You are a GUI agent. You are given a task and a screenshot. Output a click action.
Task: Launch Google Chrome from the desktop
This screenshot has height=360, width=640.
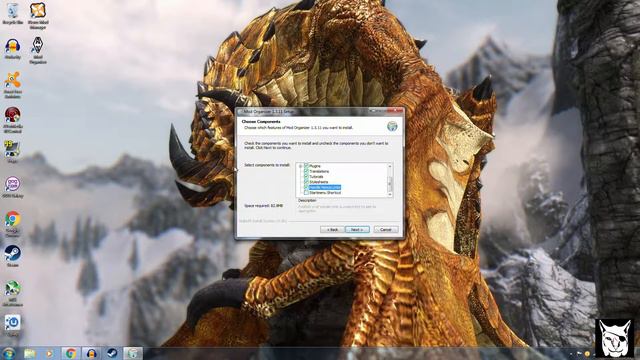point(13,224)
